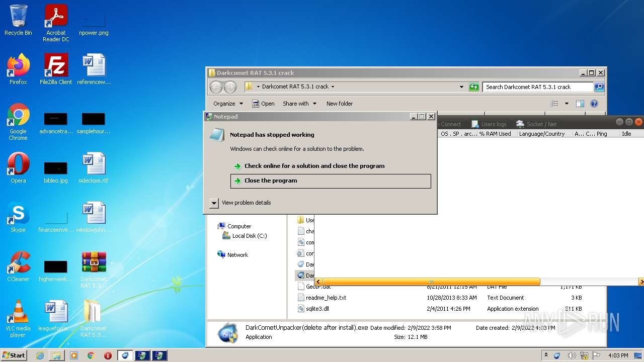This screenshot has width=644, height=362.
Task: Select leaguefocus document on desktop
Action: click(x=56, y=316)
